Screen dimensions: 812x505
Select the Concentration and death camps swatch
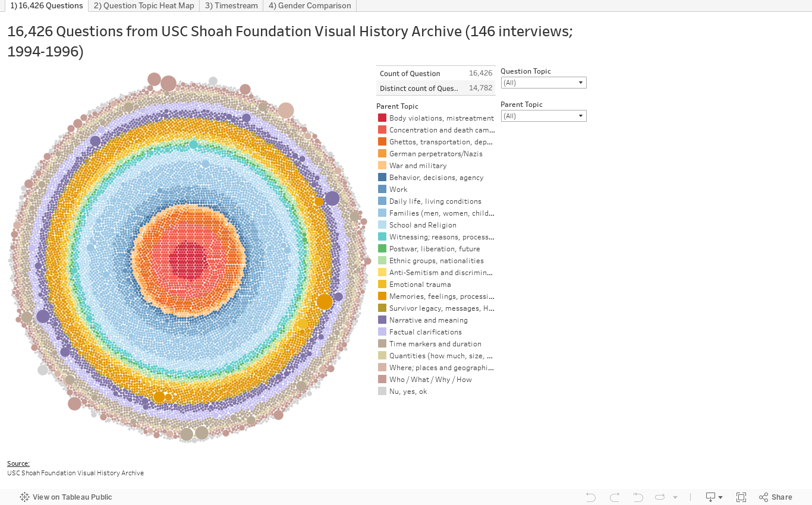(382, 130)
